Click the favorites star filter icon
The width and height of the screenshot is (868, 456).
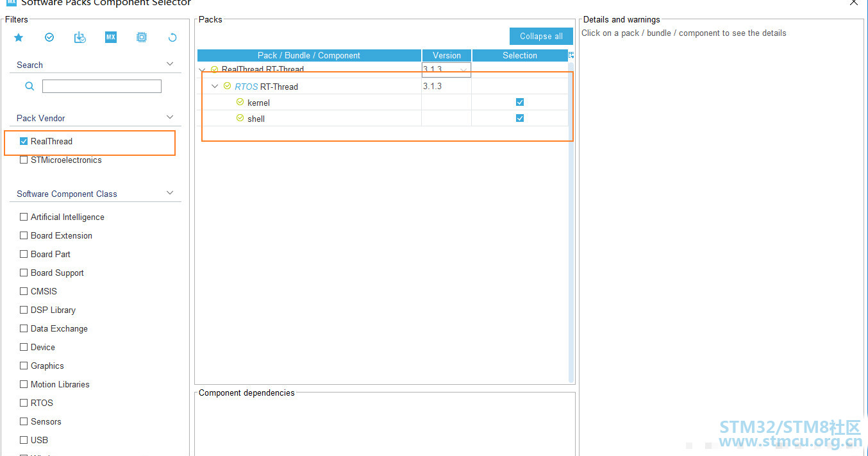19,38
